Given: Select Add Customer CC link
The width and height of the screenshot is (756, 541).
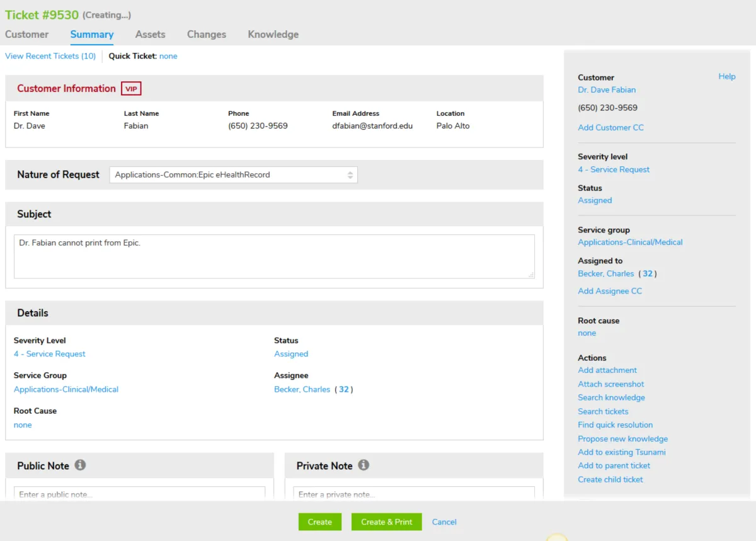Looking at the screenshot, I should (x=610, y=127).
